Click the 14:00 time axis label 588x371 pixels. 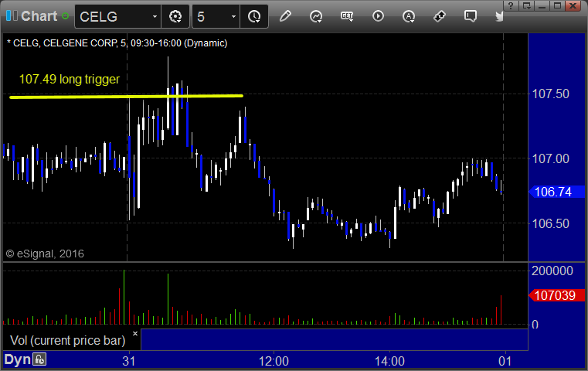tap(389, 361)
